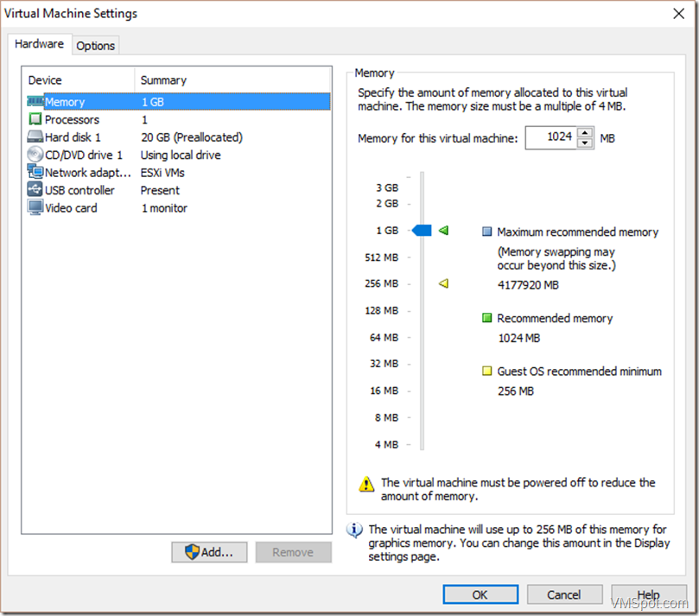Click the Processors chip icon
Screen dimensions: 699x616
tap(35, 119)
